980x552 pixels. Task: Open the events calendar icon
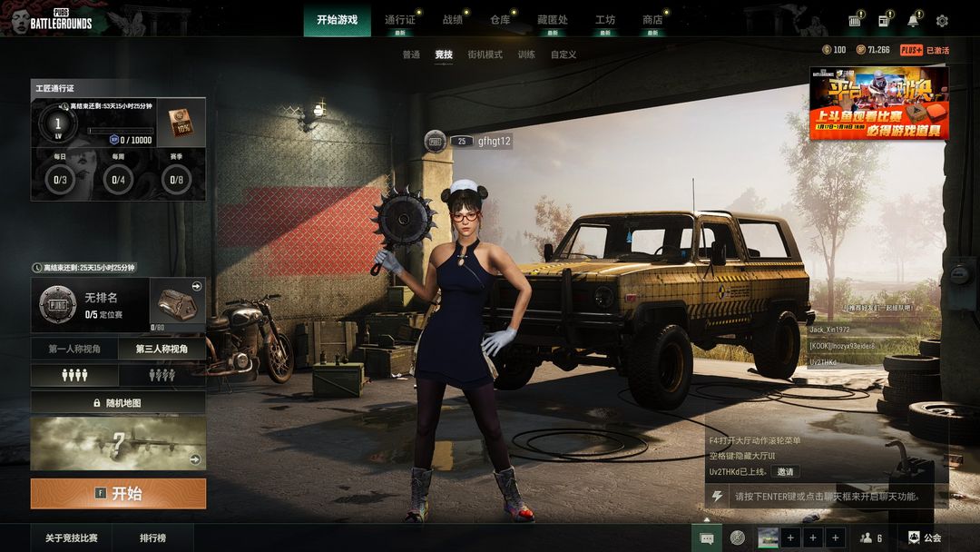point(855,21)
